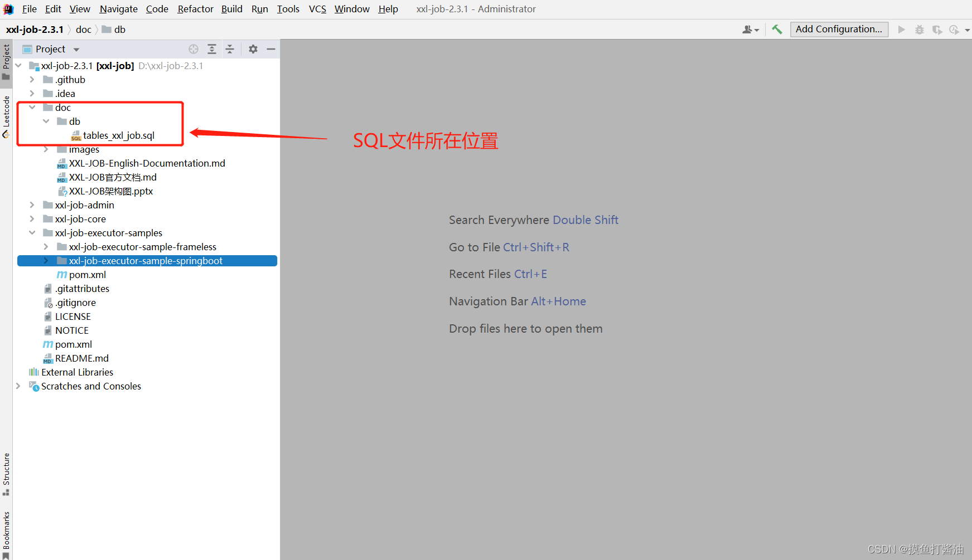The image size is (972, 560).
Task: Expand the xxl-job-core module
Action: pos(32,219)
